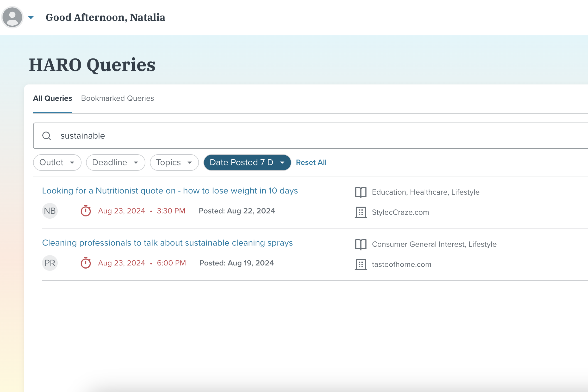Click the 6:00 PM deadline time
Viewport: 588px width, 392px height.
point(171,263)
